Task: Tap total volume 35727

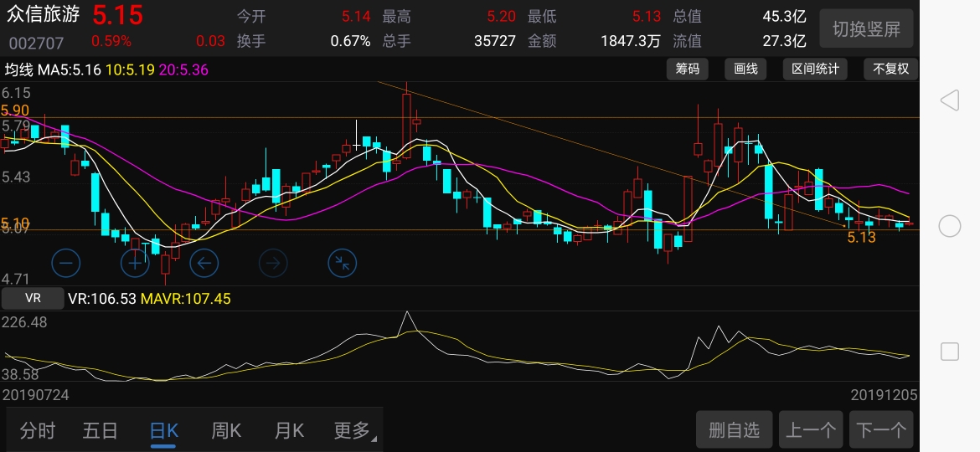Action: pyautogui.click(x=495, y=41)
